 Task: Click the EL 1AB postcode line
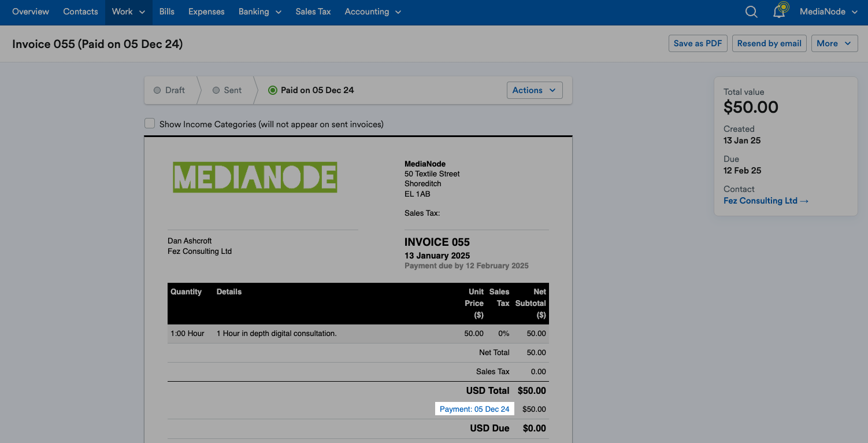(417, 194)
